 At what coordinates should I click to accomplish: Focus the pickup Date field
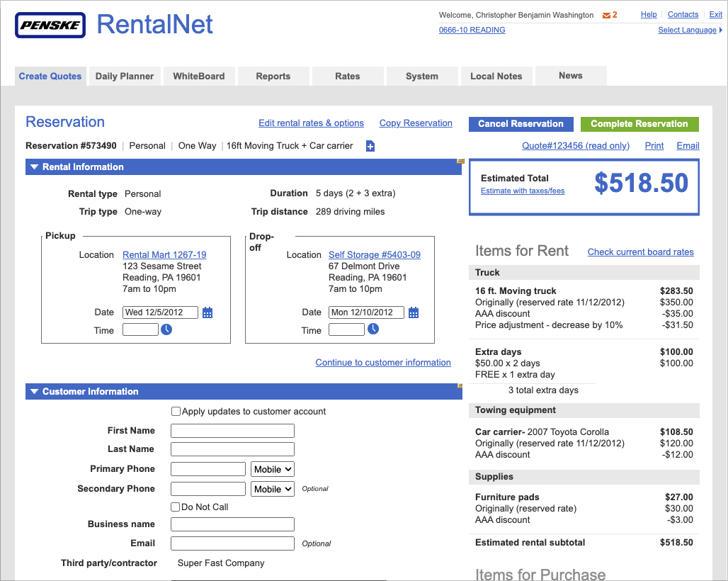tap(160, 312)
